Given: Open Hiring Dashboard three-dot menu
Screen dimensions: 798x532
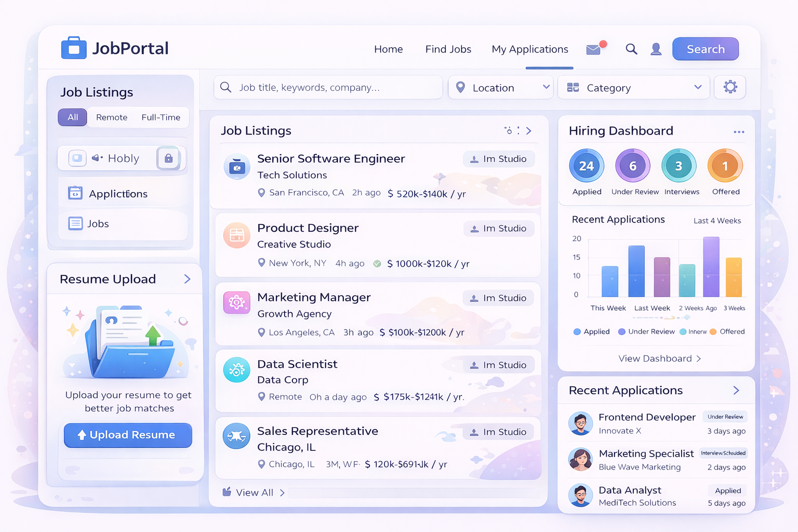Looking at the screenshot, I should click(x=739, y=132).
